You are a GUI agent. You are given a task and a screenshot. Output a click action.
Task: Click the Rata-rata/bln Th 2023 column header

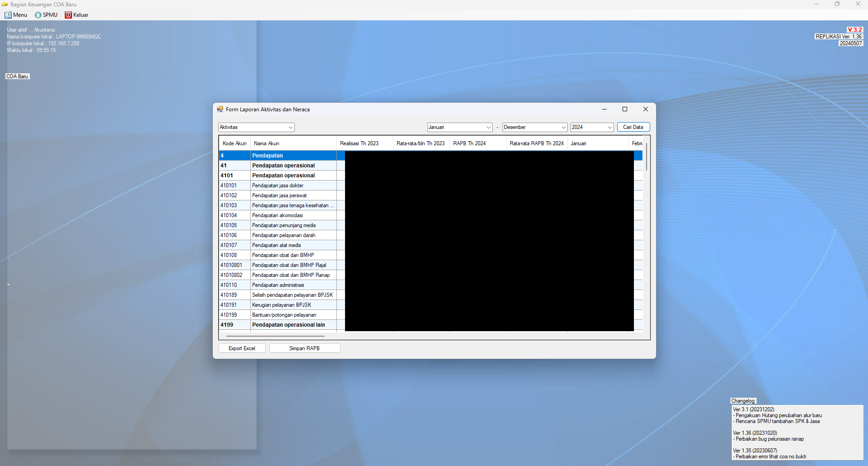(421, 143)
